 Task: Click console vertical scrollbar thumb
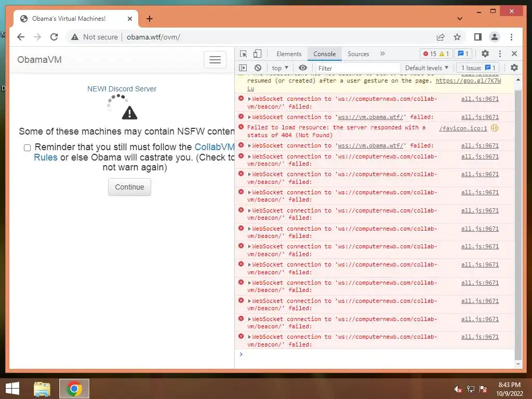click(x=518, y=224)
